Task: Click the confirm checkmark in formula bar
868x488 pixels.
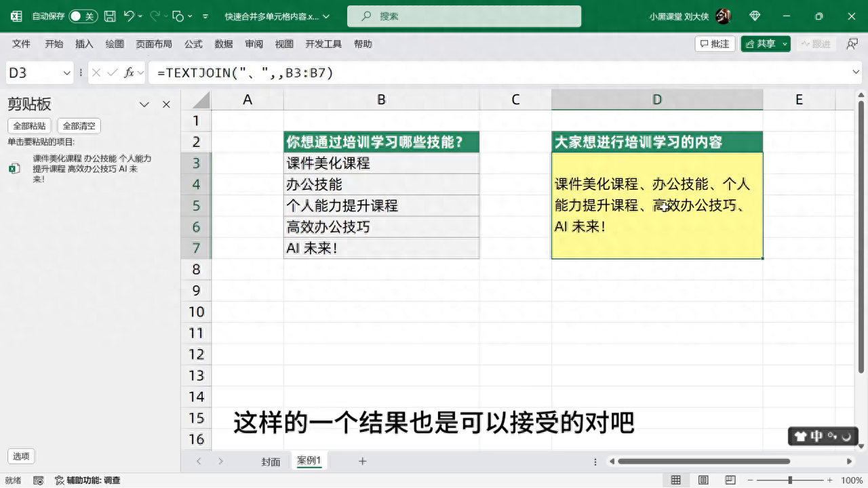Action: tap(113, 73)
